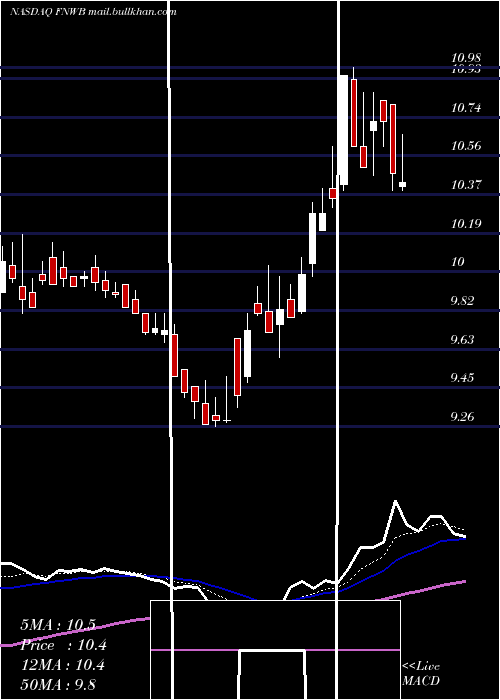Click the 9.82 price label
The height and width of the screenshot is (700, 500).
tap(462, 300)
